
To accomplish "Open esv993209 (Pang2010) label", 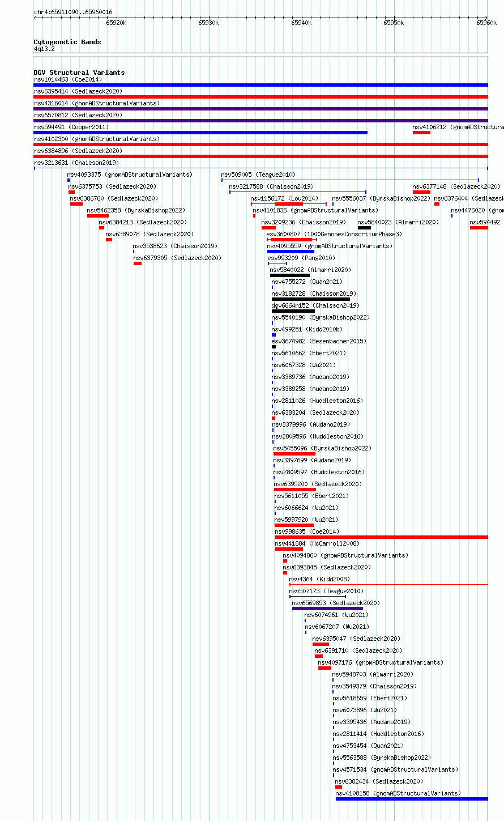I will (301, 258).
